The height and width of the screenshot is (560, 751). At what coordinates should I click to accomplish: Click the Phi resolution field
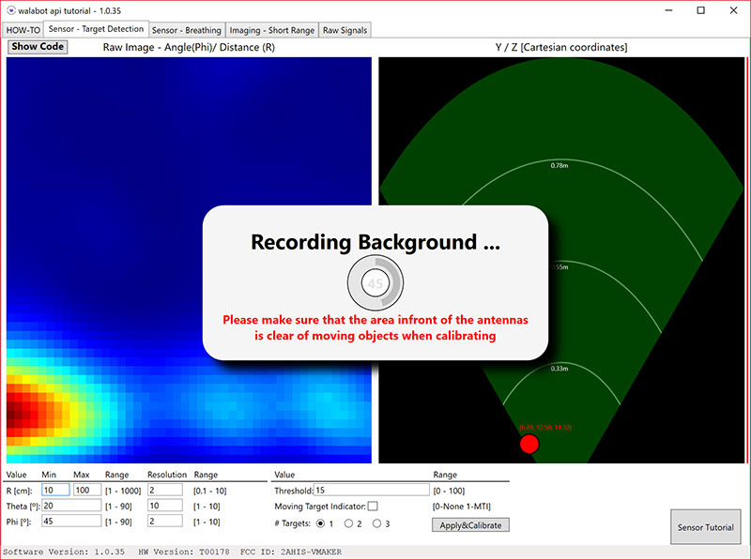tap(165, 521)
